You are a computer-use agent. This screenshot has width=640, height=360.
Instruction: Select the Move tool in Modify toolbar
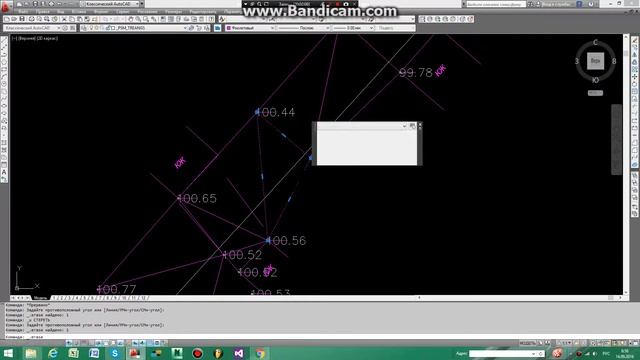click(x=635, y=77)
